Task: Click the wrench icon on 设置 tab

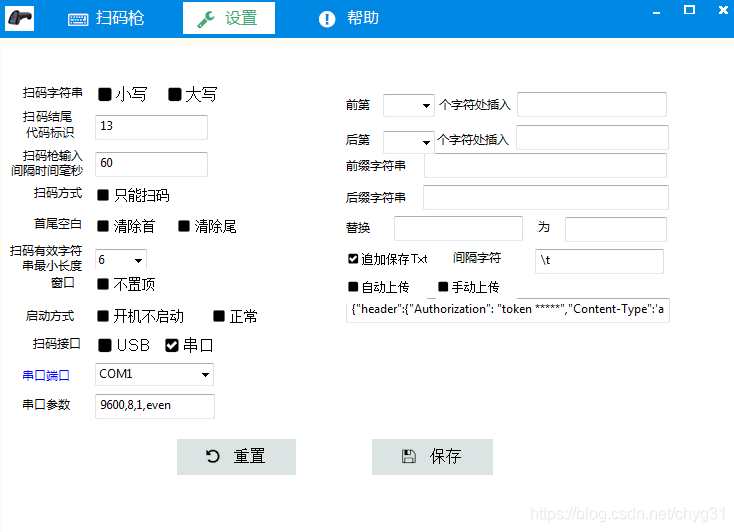Action: pyautogui.click(x=206, y=19)
